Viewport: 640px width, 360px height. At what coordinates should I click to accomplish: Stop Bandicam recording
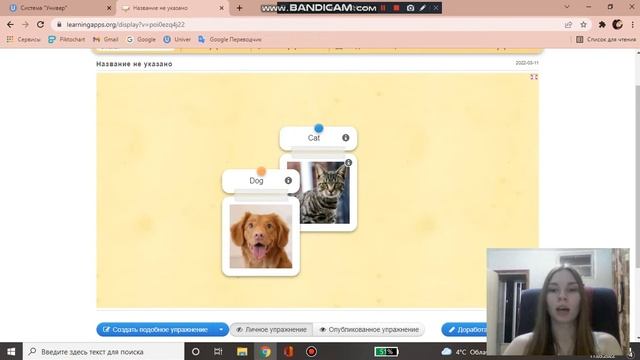[396, 8]
